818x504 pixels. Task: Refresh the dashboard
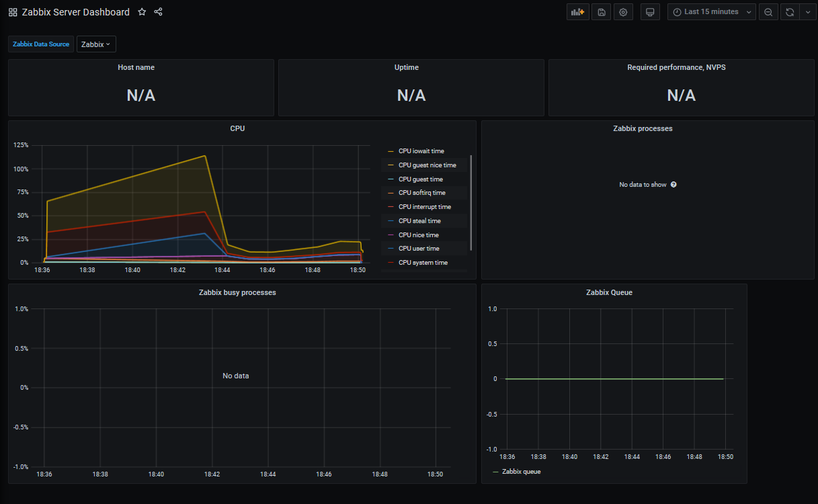(790, 12)
